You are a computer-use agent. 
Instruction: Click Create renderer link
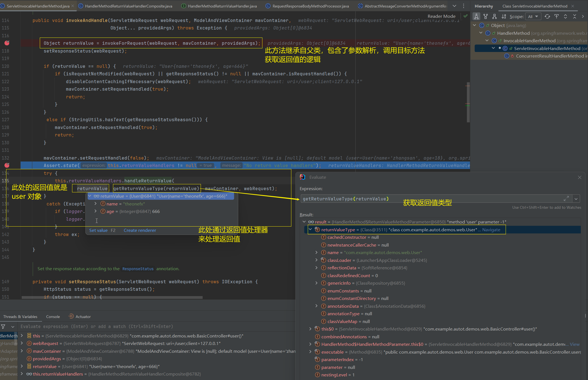click(140, 230)
